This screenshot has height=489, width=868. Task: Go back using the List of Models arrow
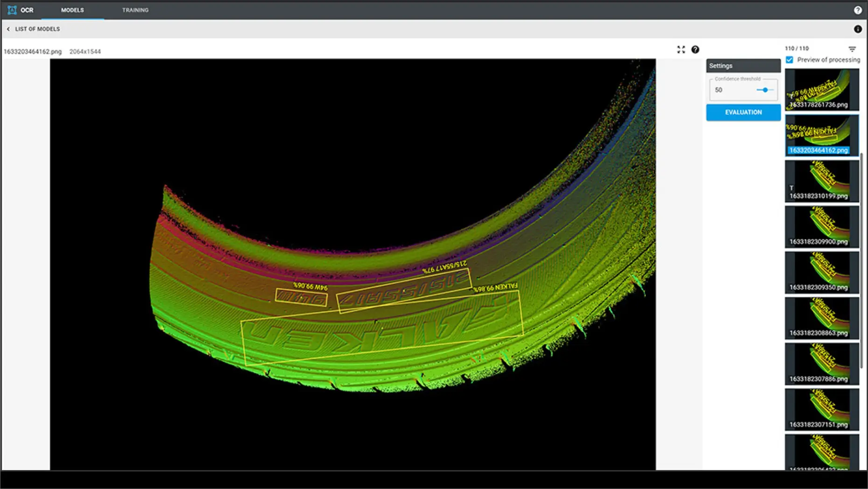coord(8,29)
